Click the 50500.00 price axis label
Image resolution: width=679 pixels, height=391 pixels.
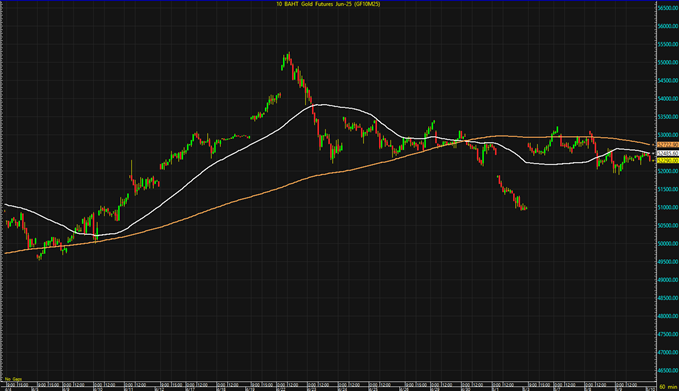(668, 226)
